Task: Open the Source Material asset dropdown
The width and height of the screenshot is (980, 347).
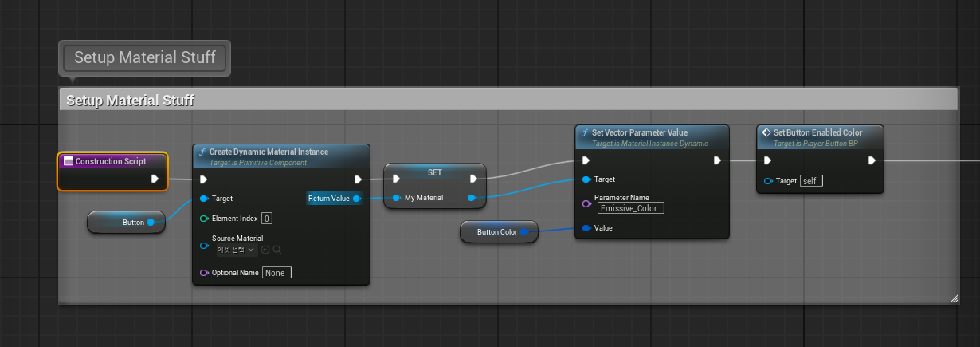Action: coord(235,250)
